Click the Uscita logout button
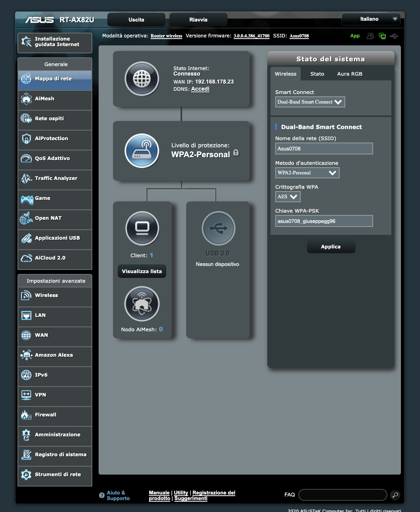This screenshot has width=420, height=512. point(136,20)
